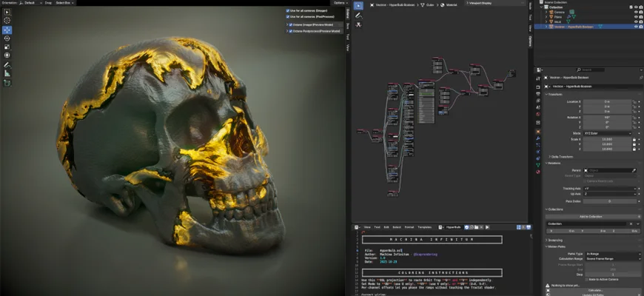Pick the Transform tool
The image size is (644, 296).
click(7, 55)
